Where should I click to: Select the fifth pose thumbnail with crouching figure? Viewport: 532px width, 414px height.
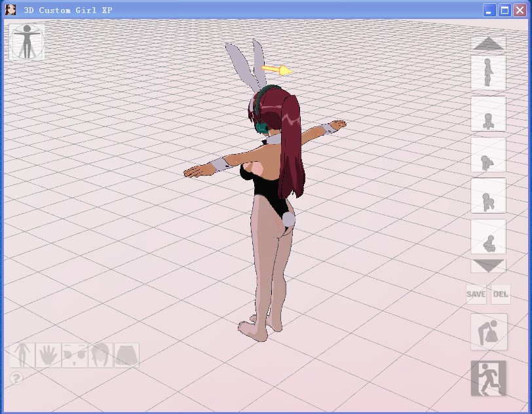point(488,236)
